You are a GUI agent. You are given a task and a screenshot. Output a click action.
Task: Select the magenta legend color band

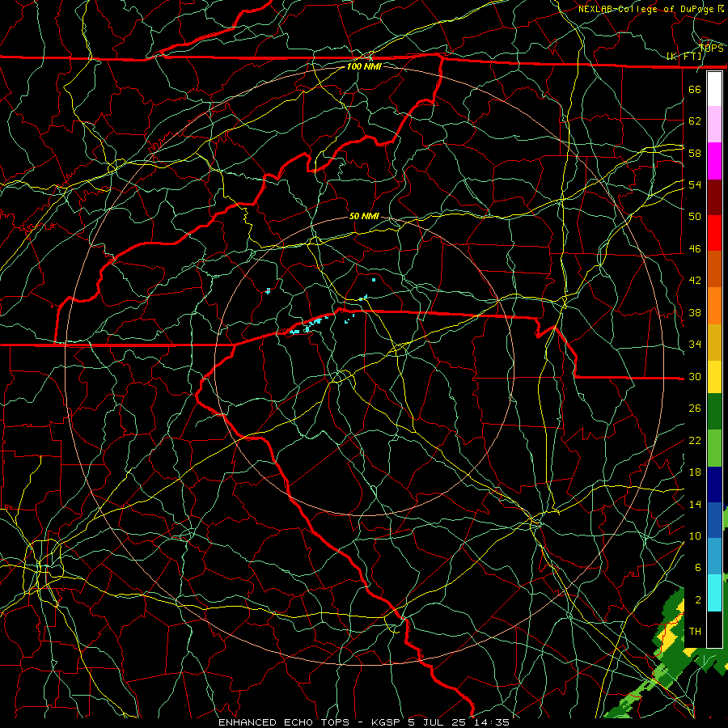tap(714, 161)
